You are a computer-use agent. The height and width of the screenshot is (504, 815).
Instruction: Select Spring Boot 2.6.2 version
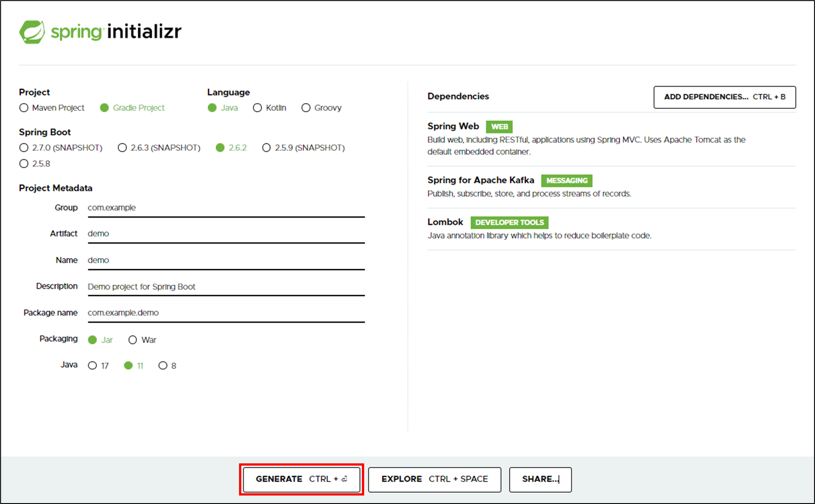(231, 148)
